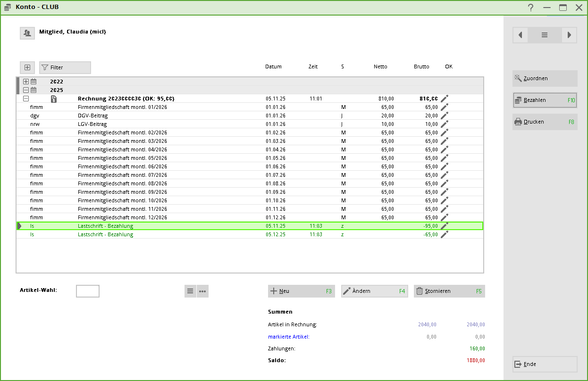Go to previous record with left arrow
Screen dimensions: 588x381
(520, 35)
